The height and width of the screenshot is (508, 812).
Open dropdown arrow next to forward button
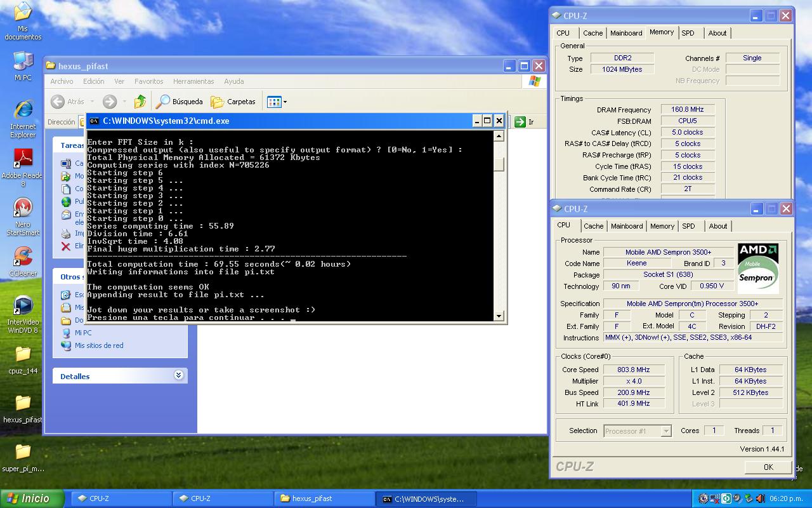pos(125,102)
